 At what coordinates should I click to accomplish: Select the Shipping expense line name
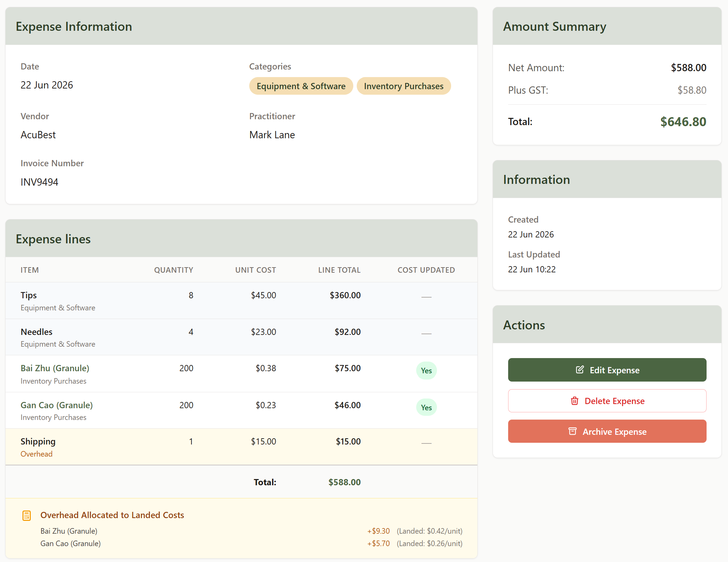pyautogui.click(x=38, y=441)
